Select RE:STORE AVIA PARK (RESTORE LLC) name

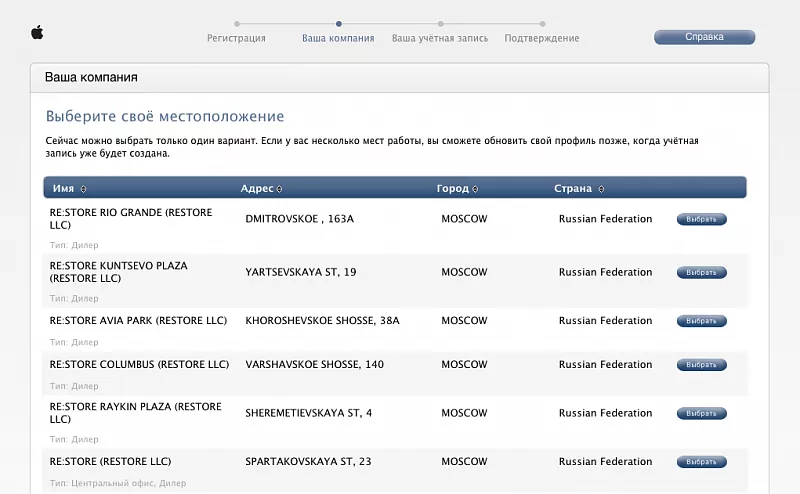pyautogui.click(x=138, y=320)
